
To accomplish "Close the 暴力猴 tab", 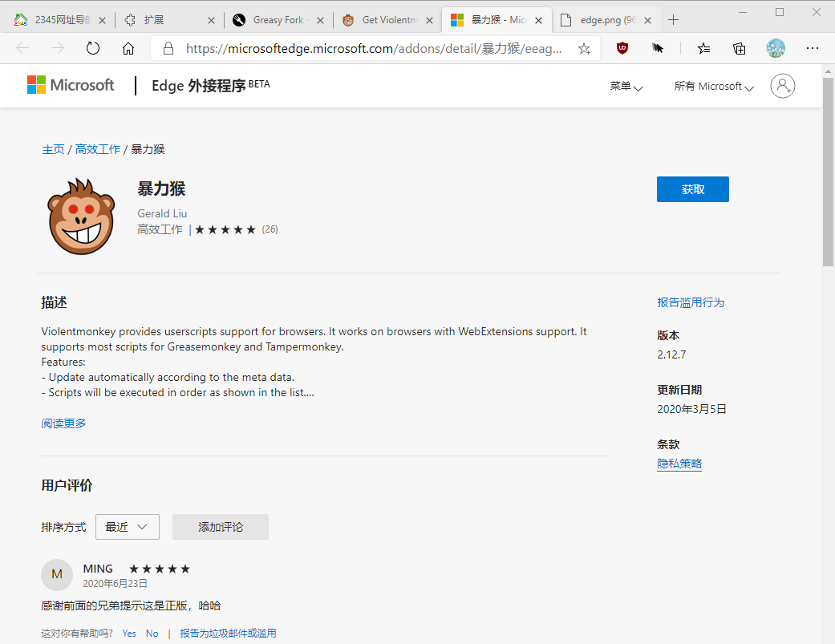I will 538,20.
